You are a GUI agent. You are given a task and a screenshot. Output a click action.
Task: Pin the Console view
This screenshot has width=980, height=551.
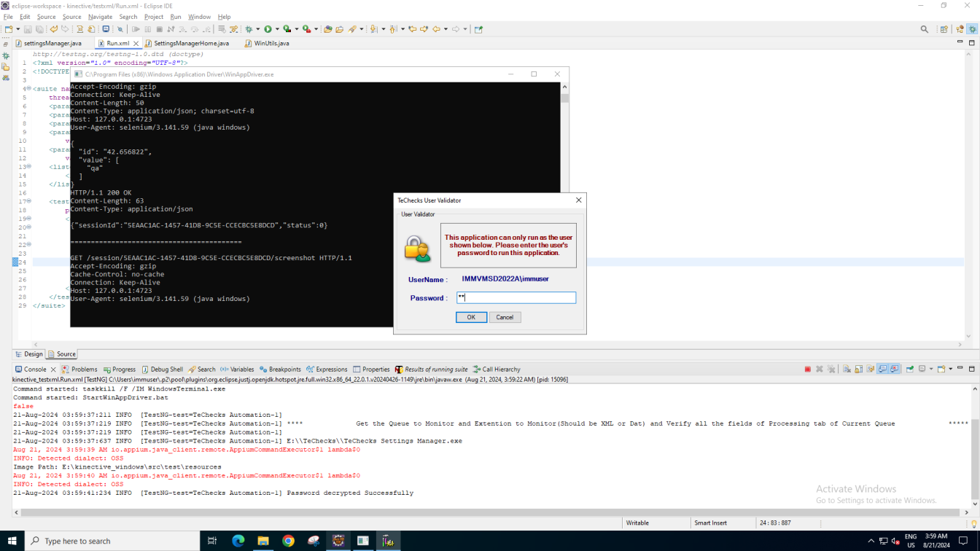[910, 370]
